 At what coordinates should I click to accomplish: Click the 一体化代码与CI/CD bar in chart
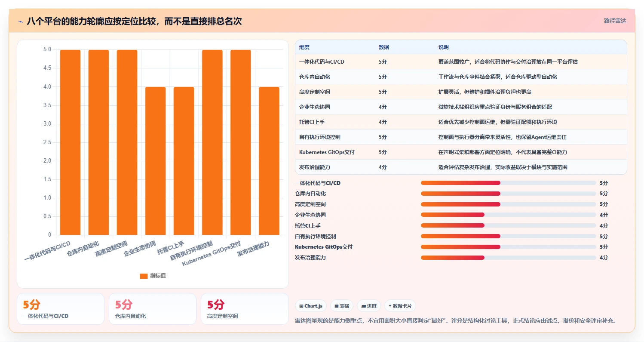point(70,142)
